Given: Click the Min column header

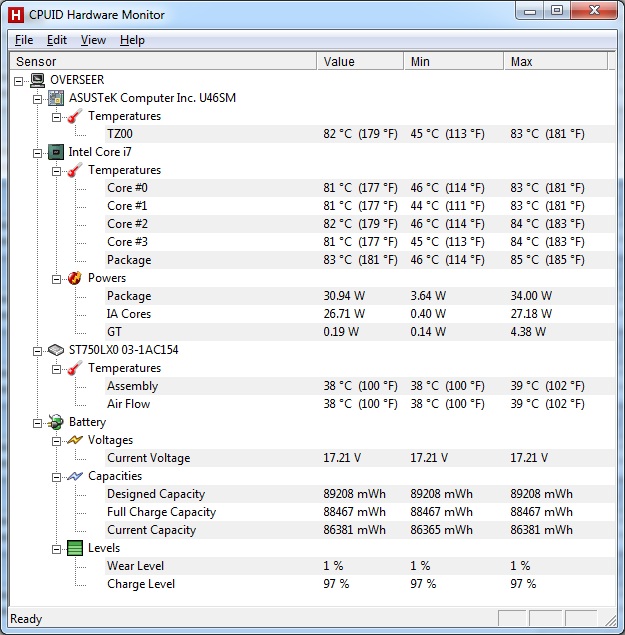Looking at the screenshot, I should click(454, 62).
